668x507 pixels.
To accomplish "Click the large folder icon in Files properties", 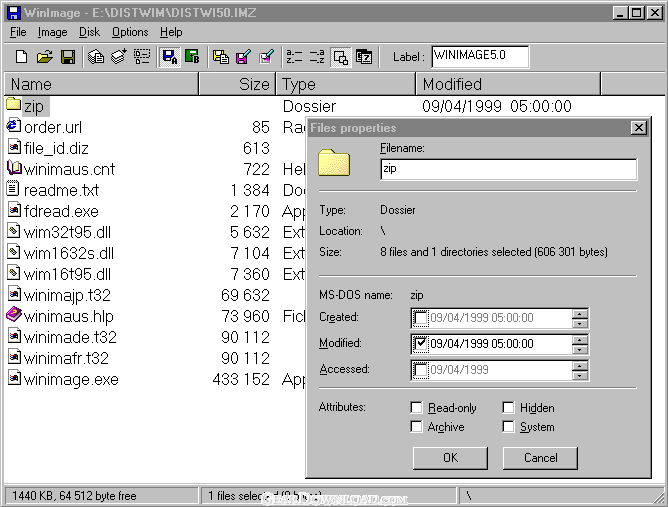I will click(x=334, y=162).
